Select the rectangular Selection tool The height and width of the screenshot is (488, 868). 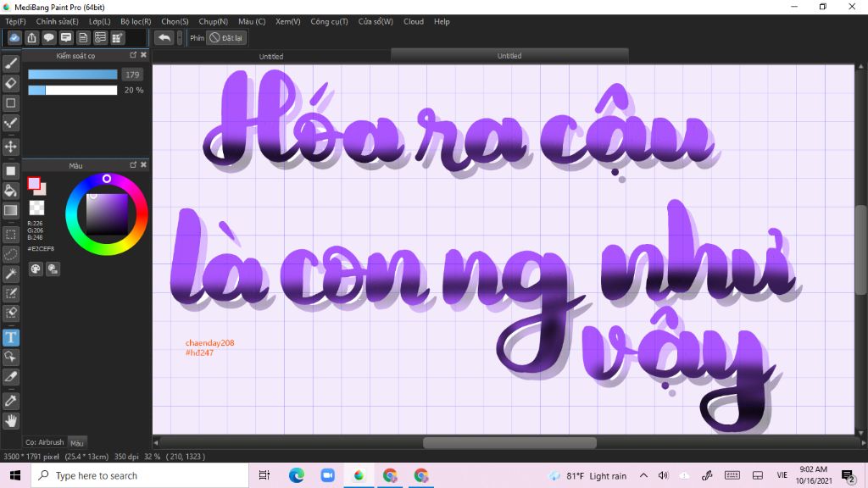10,235
